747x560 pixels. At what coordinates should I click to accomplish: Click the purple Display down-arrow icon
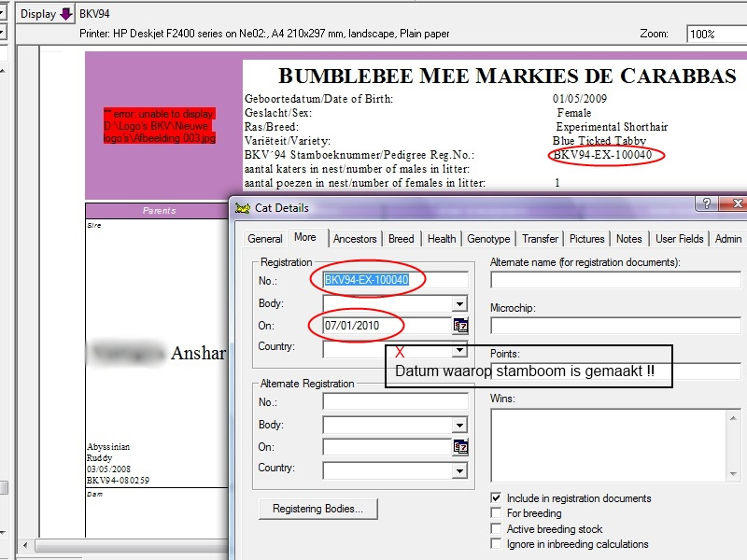tap(66, 14)
